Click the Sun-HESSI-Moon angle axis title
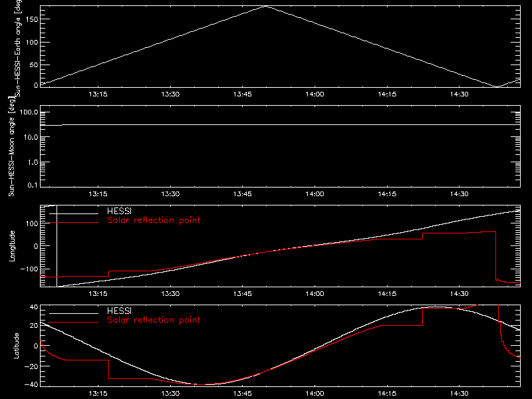 point(11,146)
